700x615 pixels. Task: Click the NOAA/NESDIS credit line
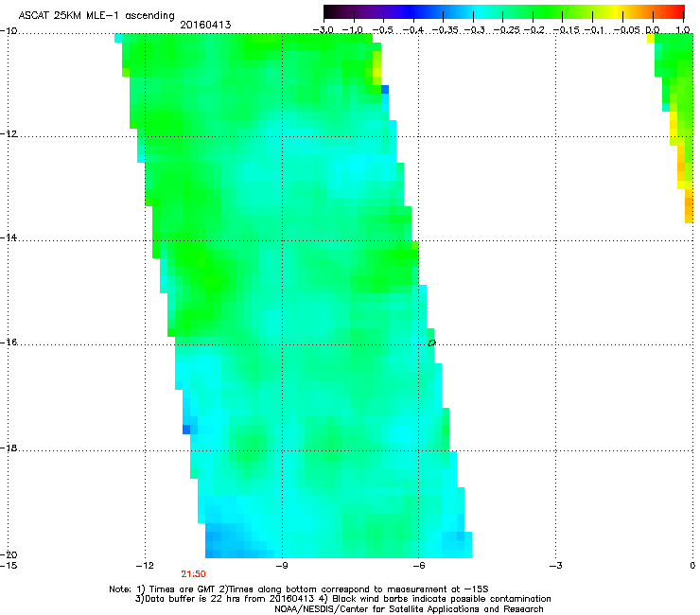click(409, 608)
